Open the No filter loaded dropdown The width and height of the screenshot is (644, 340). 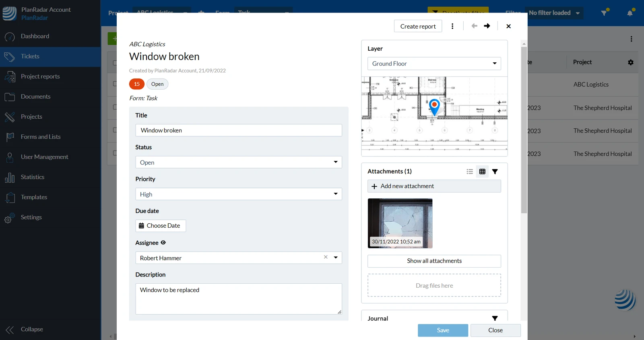click(554, 13)
